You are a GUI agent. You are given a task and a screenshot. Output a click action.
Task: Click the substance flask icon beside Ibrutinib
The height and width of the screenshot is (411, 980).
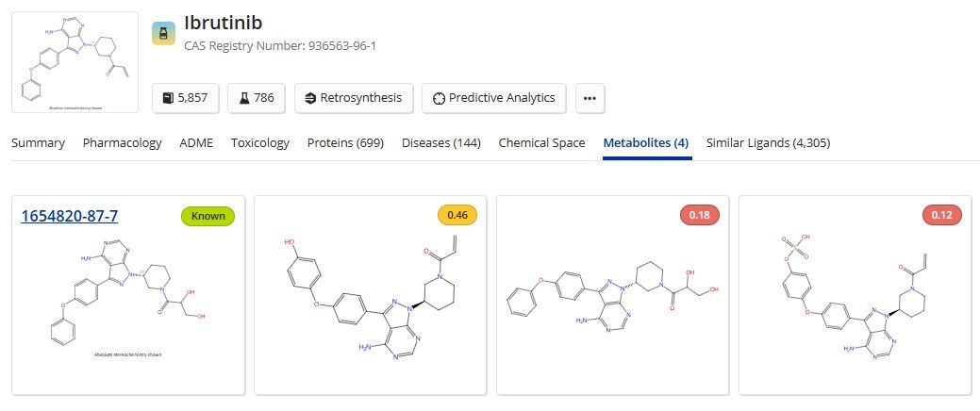163,33
